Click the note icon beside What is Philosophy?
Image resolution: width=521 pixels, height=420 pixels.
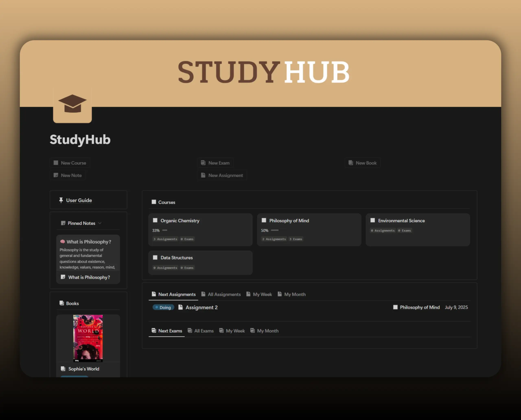[63, 277]
